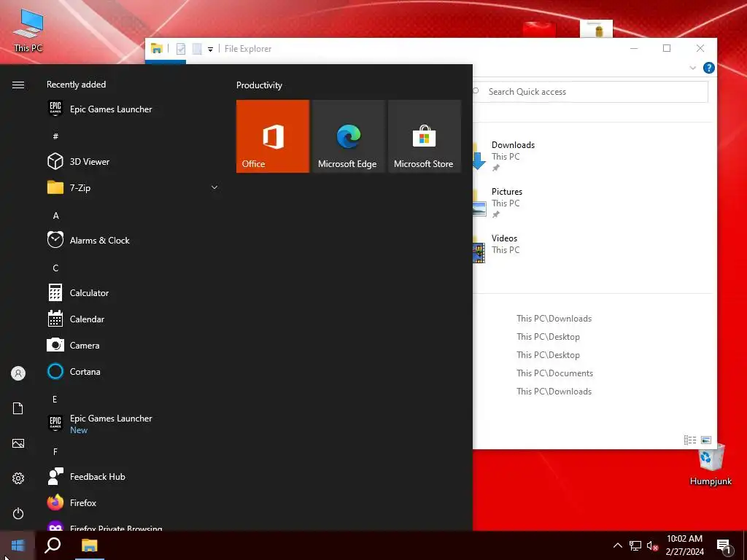
Task: Open the This PC desktop icon
Action: point(28,31)
